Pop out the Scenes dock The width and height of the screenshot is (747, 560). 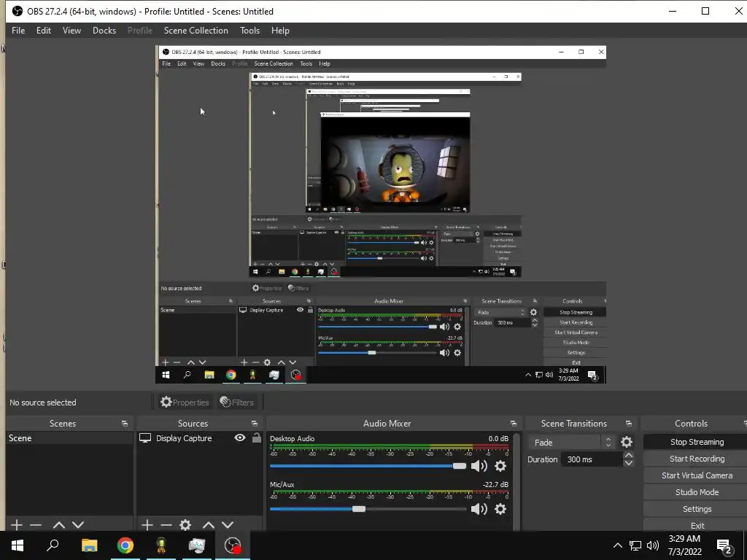[x=125, y=424]
